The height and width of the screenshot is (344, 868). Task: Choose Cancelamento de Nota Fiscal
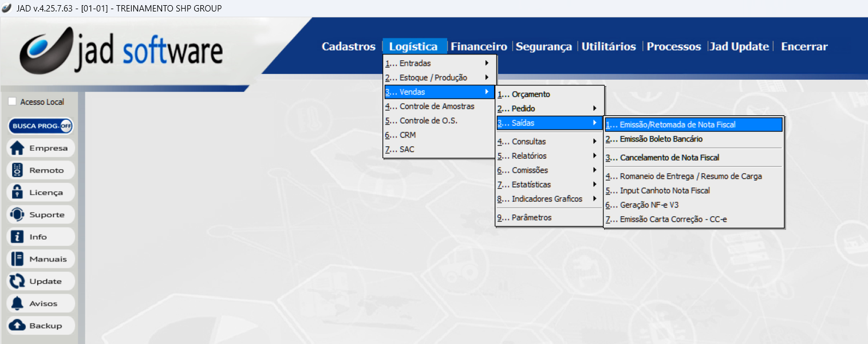(x=669, y=158)
